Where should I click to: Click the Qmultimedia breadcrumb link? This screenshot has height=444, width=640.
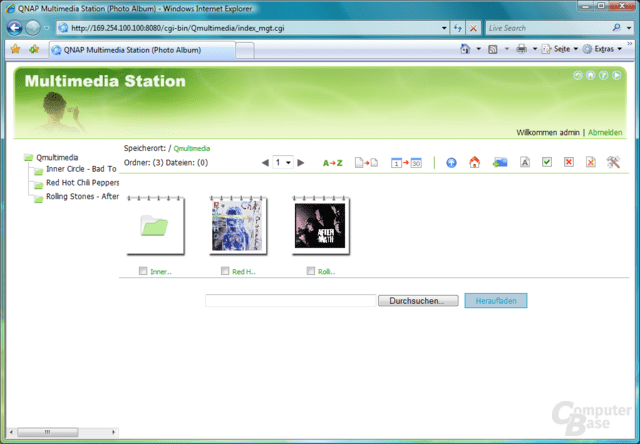point(192,149)
